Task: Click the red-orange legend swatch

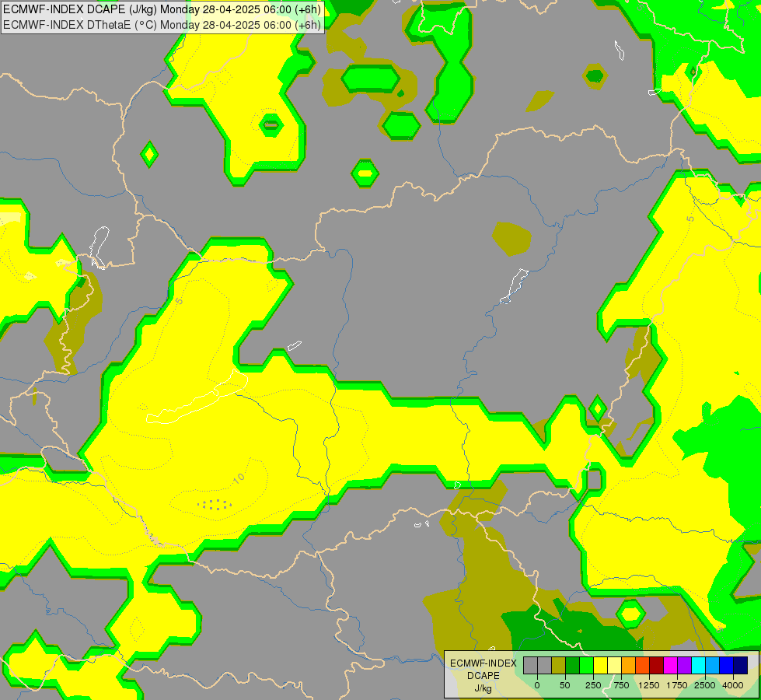Action: point(643,665)
